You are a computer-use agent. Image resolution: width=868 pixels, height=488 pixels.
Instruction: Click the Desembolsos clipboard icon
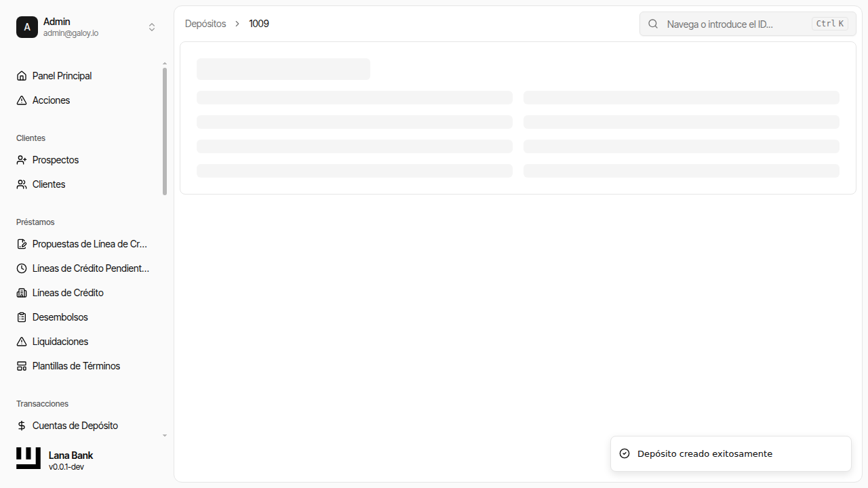point(22,317)
